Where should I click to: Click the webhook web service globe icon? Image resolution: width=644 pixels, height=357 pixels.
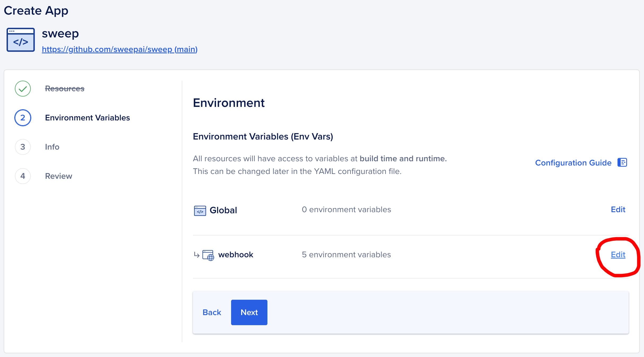point(208,255)
